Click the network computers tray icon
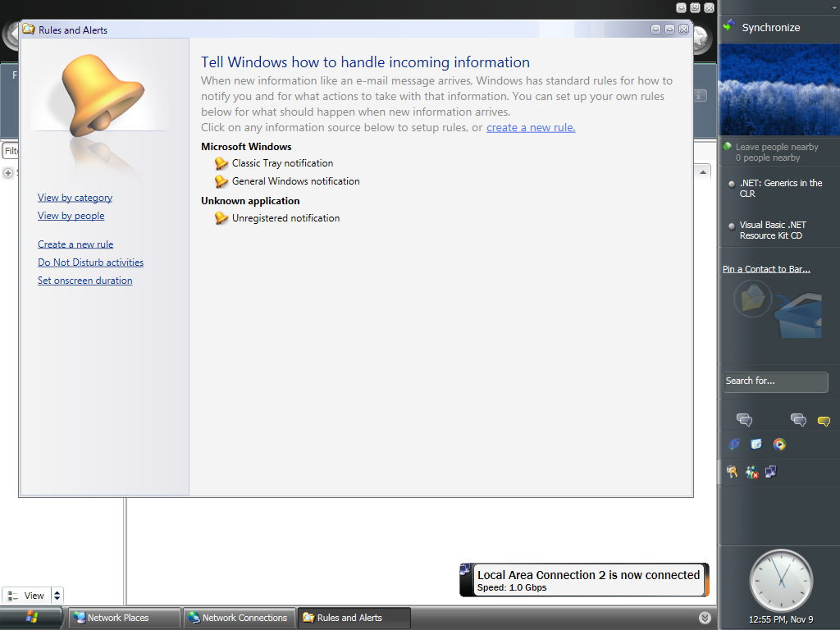 point(770,472)
